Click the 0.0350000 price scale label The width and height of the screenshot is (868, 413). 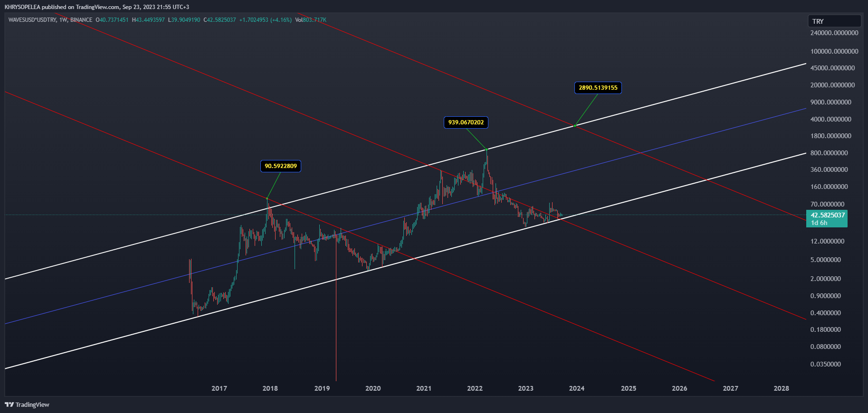[826, 364]
